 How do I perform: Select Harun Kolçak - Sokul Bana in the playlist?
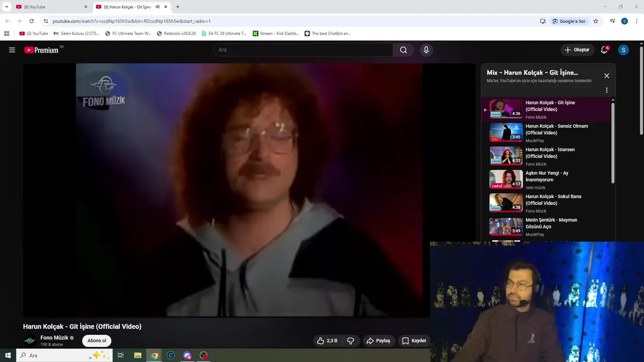coord(547,203)
